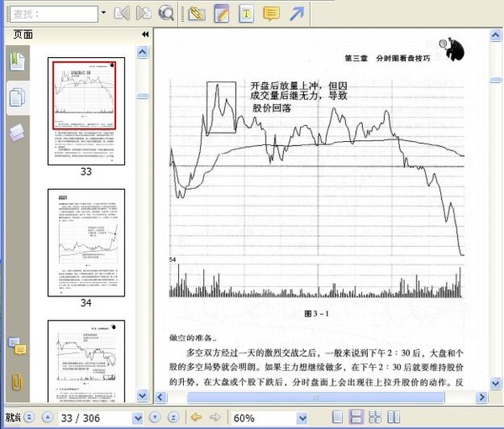Click document vertical scrollbar handle

point(496,80)
